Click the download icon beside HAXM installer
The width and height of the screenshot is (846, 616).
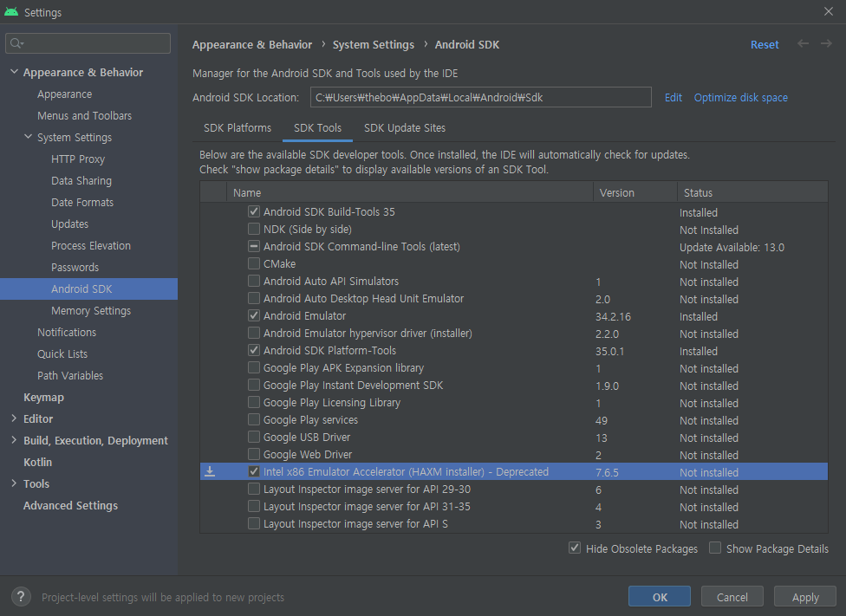210,471
